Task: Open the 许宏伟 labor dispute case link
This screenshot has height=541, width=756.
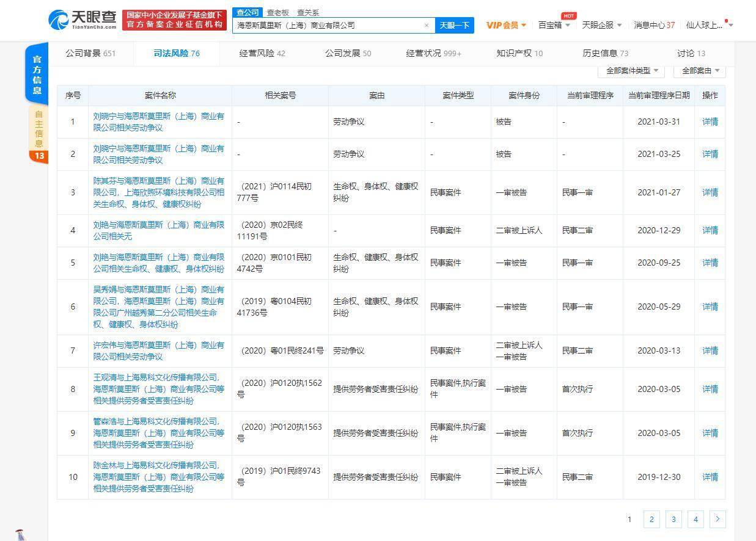Action: 158,350
